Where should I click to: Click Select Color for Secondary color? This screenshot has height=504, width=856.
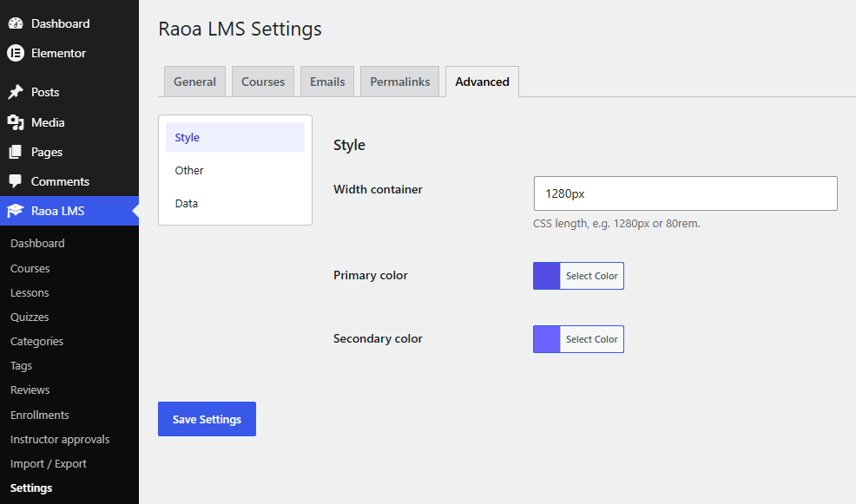click(592, 339)
